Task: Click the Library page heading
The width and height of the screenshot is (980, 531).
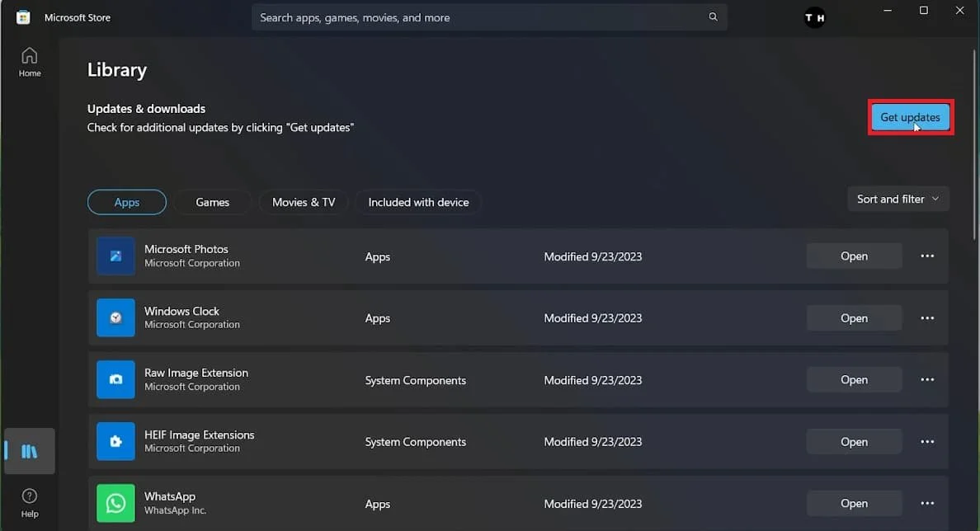Action: point(117,70)
